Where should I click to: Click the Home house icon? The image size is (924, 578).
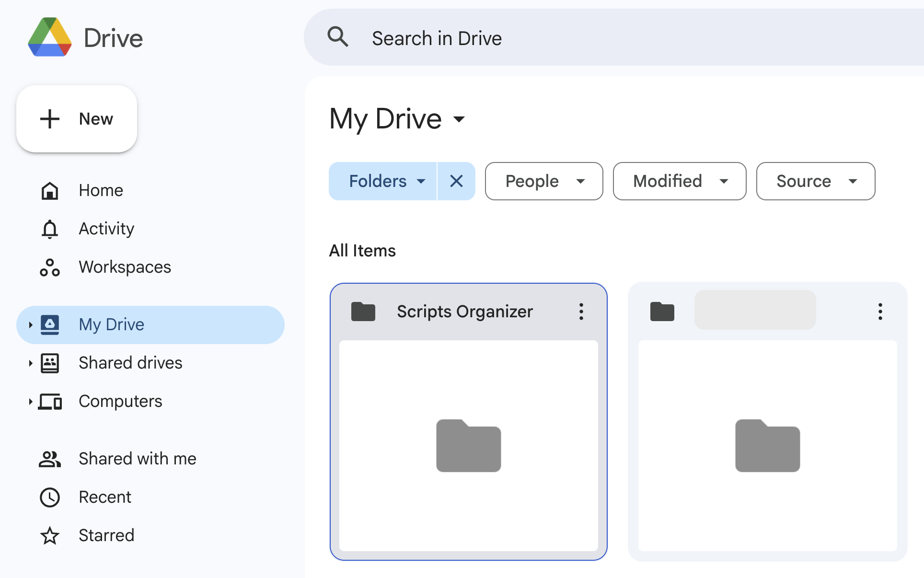coord(50,191)
